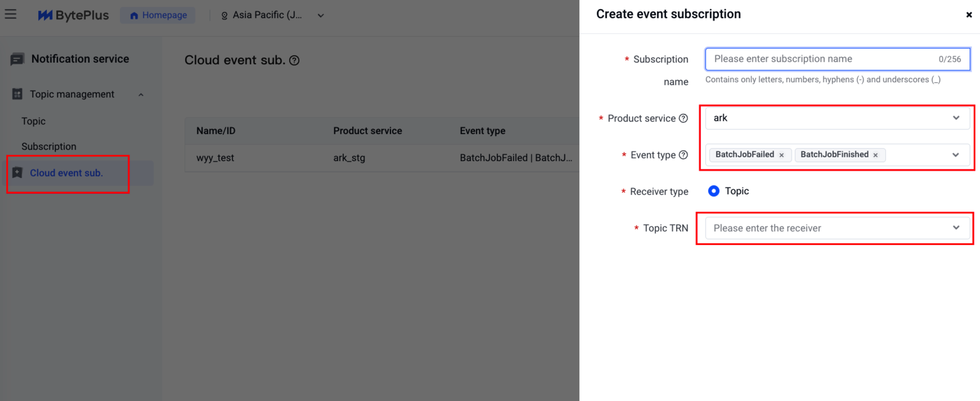The width and height of the screenshot is (980, 401).
Task: Click the Event type help icon
Action: tap(684, 155)
